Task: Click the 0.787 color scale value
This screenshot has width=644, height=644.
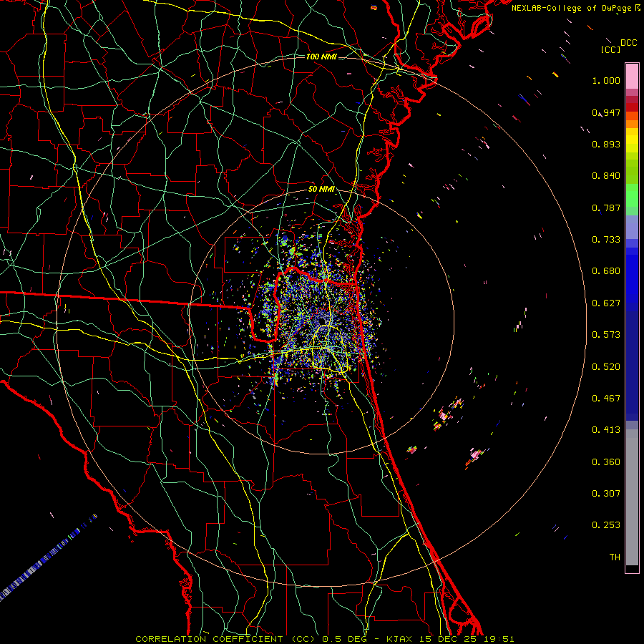Action: pos(606,208)
